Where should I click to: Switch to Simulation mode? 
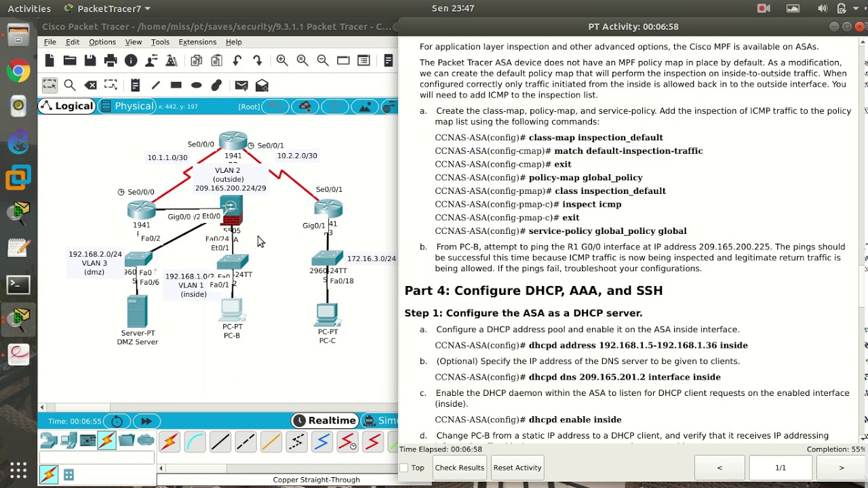[x=380, y=420]
